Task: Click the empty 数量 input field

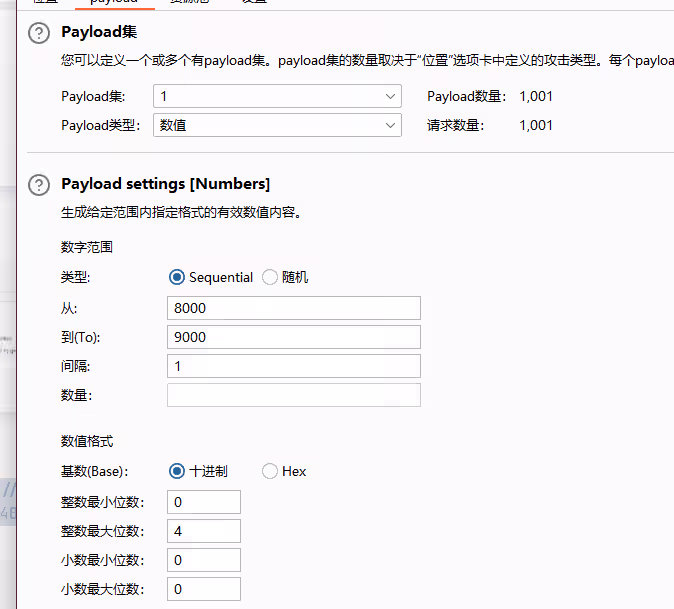Action: pos(294,395)
